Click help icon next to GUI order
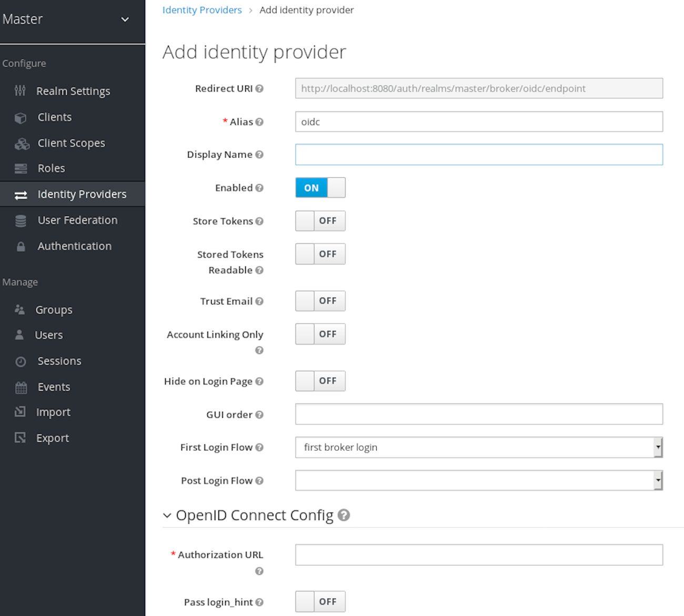 pos(259,415)
